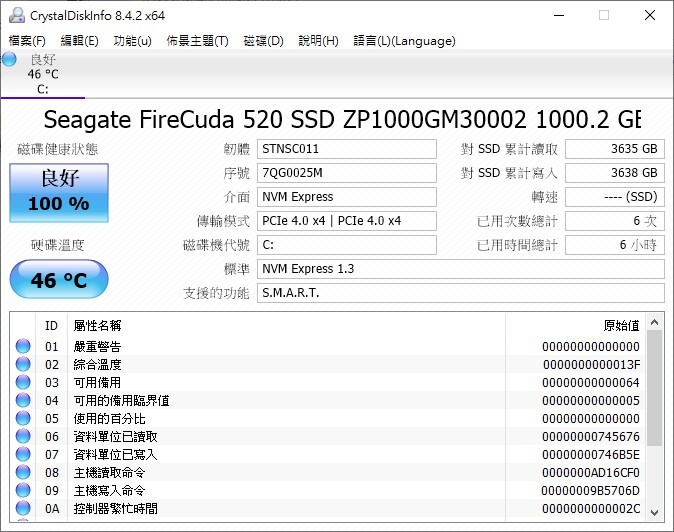Click status orb next to 綜合溫度 row
This screenshot has height=532, width=674.
(23, 365)
